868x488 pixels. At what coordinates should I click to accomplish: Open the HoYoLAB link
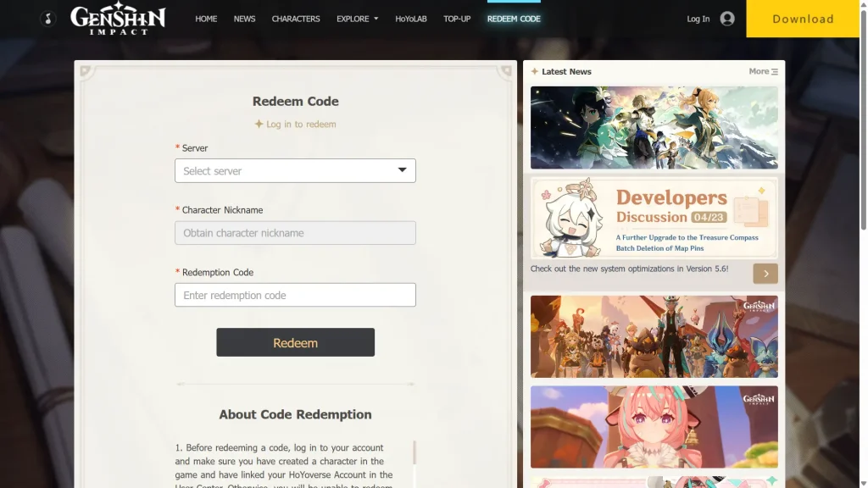[411, 19]
